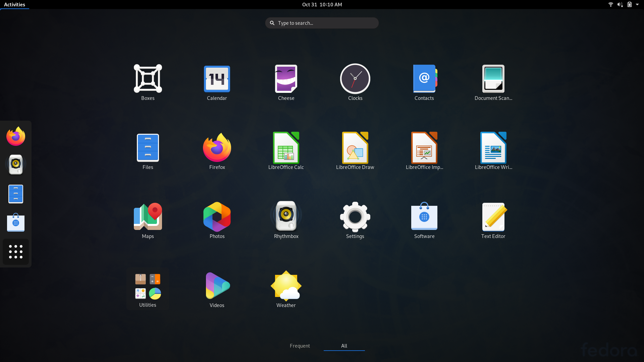This screenshot has width=644, height=362.
Task: Click the Activities button
Action: pyautogui.click(x=14, y=4)
